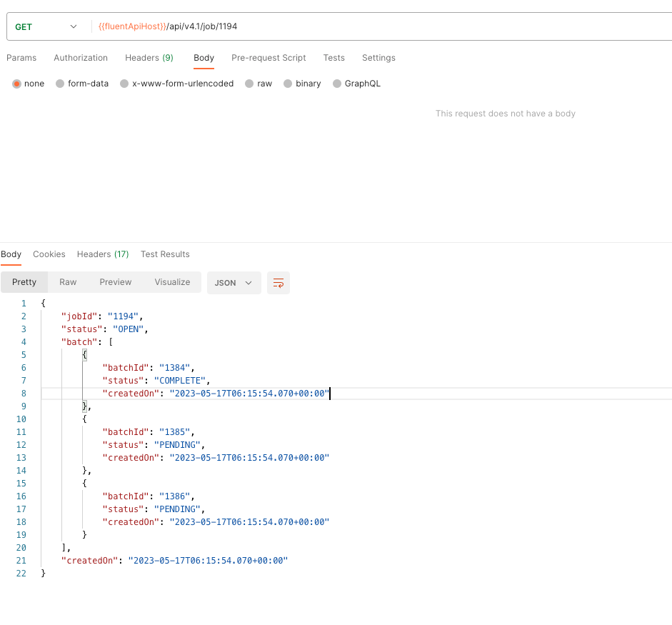Open the request Settings tab
672x625 pixels.
(378, 58)
